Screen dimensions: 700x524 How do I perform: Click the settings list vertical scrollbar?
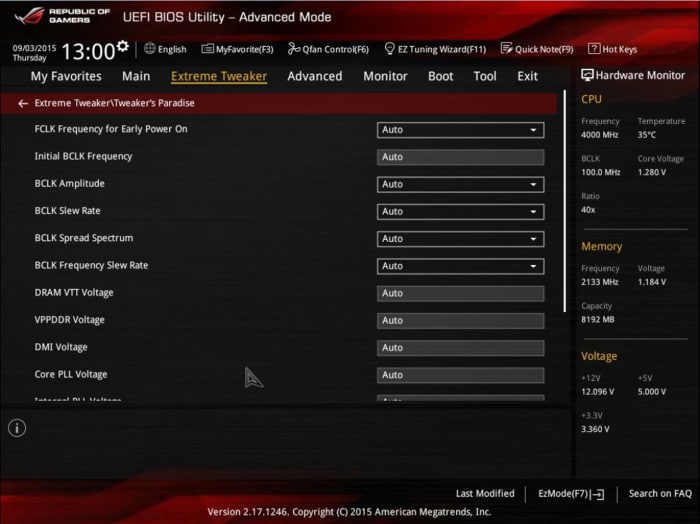click(565, 201)
